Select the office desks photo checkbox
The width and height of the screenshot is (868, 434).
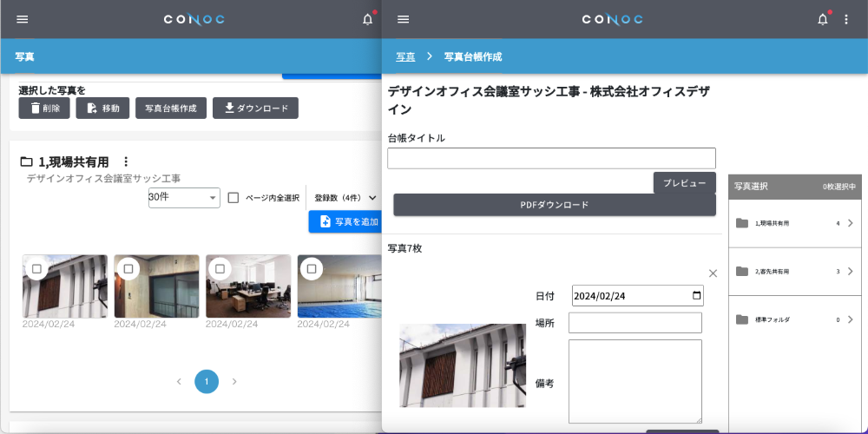point(220,268)
